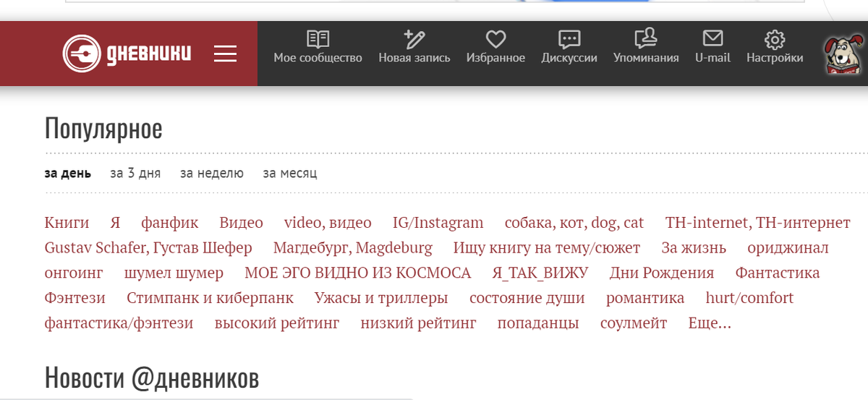Open the ориджинал tag
The height and width of the screenshot is (400, 868).
pos(788,248)
